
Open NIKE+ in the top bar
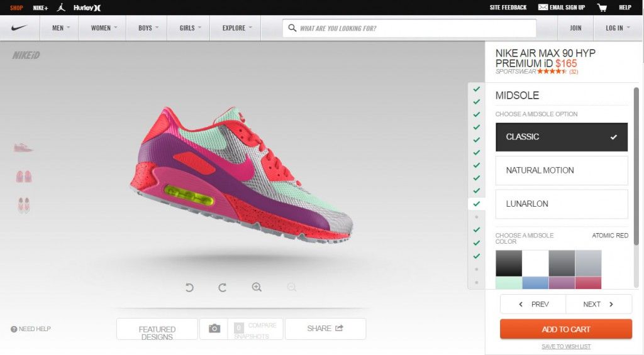(x=40, y=8)
